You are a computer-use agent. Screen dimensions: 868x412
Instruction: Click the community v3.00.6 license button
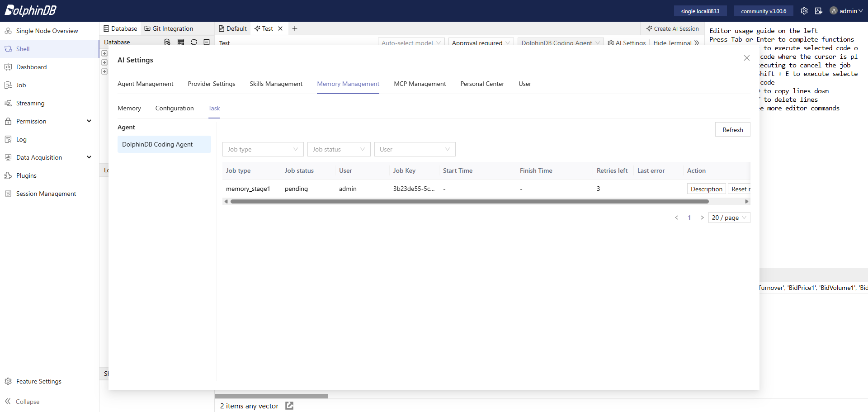(764, 11)
